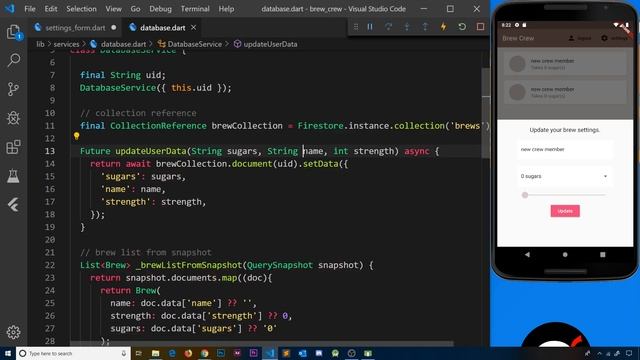This screenshot has width=640, height=360.
Task: Open the Source Control view
Action: [x=13, y=89]
